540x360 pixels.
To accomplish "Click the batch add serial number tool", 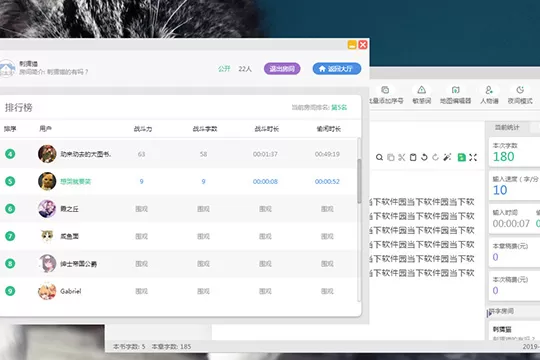I will pyautogui.click(x=386, y=95).
